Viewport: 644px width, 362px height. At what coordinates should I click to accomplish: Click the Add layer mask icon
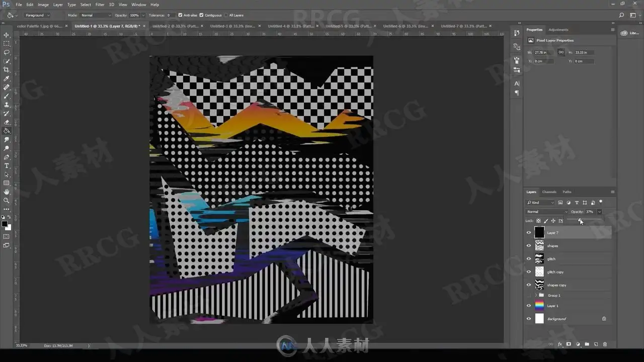coord(569,344)
